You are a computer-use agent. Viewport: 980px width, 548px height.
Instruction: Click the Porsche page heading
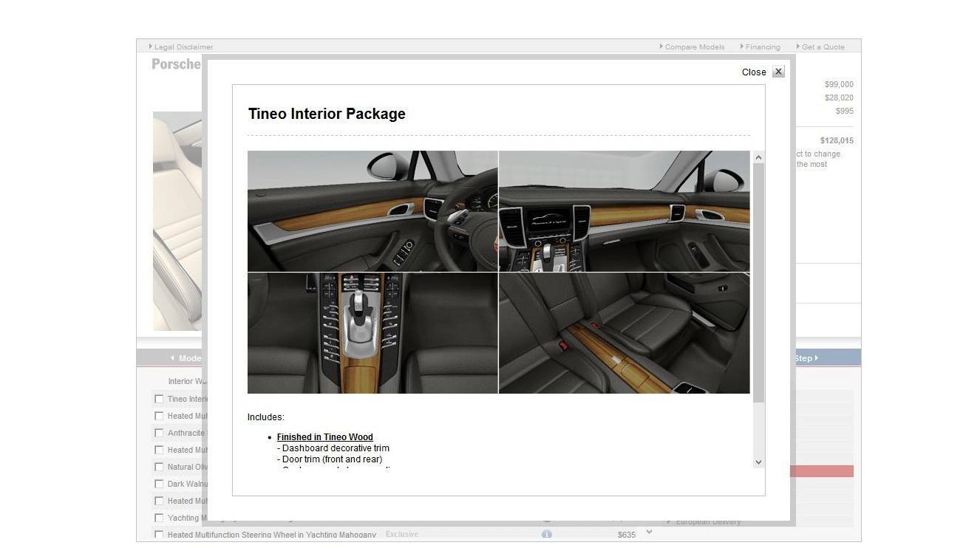[176, 64]
